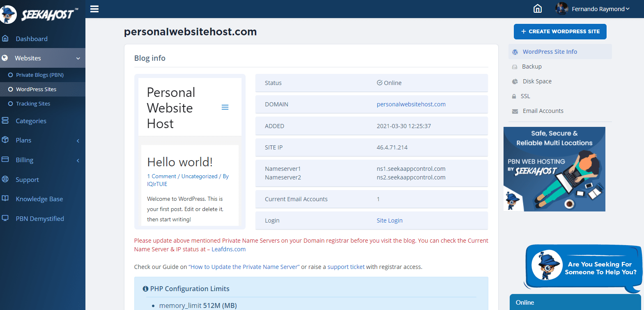Click the Site Login link
The width and height of the screenshot is (644, 310).
tap(389, 220)
